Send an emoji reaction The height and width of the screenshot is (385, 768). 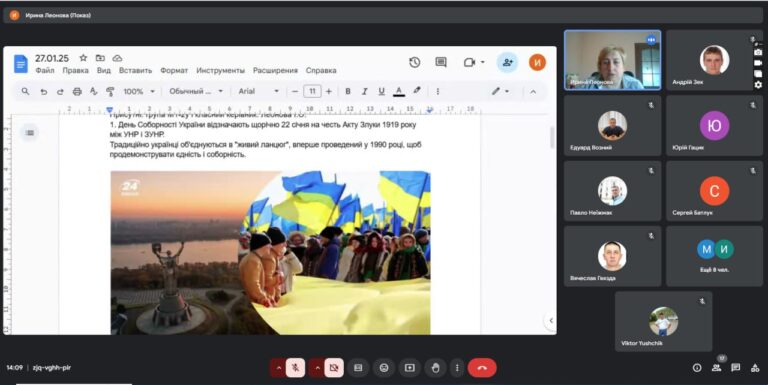pyautogui.click(x=384, y=368)
